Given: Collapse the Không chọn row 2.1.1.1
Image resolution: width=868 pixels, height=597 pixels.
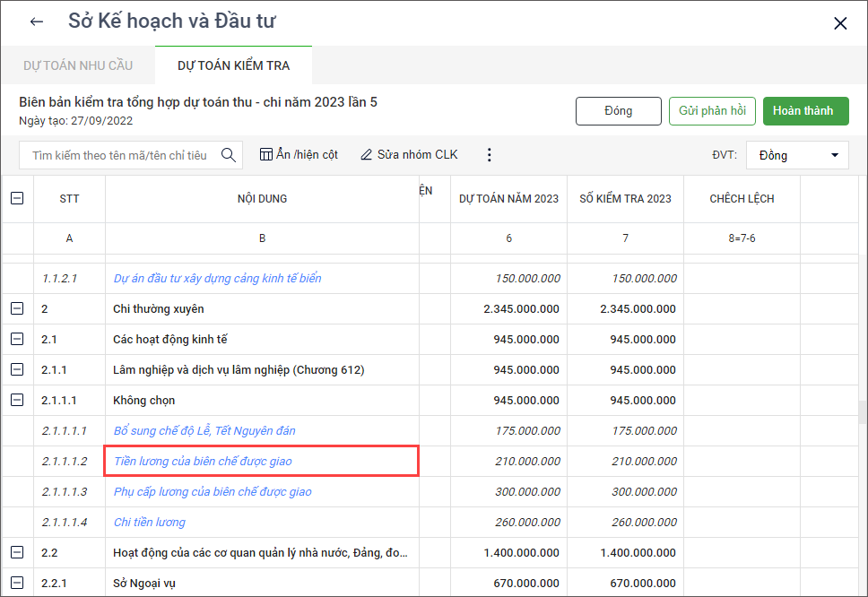Looking at the screenshot, I should pos(17,401).
